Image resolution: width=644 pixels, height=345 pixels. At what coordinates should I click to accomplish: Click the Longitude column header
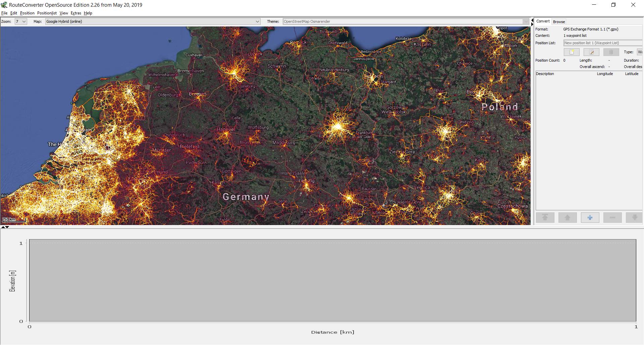click(x=605, y=74)
